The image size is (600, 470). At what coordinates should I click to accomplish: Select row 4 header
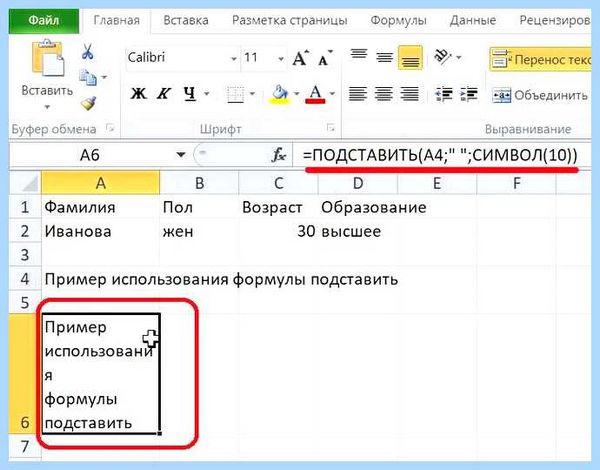(25, 279)
